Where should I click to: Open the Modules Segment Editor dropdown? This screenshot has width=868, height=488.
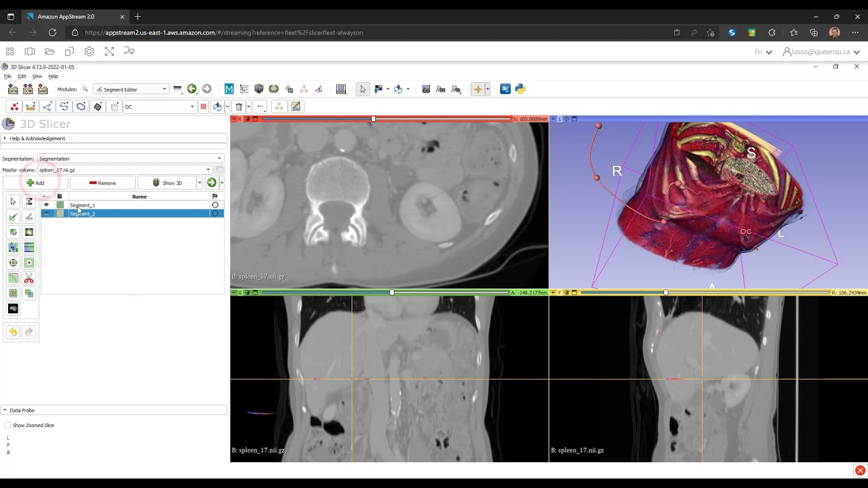tap(130, 89)
